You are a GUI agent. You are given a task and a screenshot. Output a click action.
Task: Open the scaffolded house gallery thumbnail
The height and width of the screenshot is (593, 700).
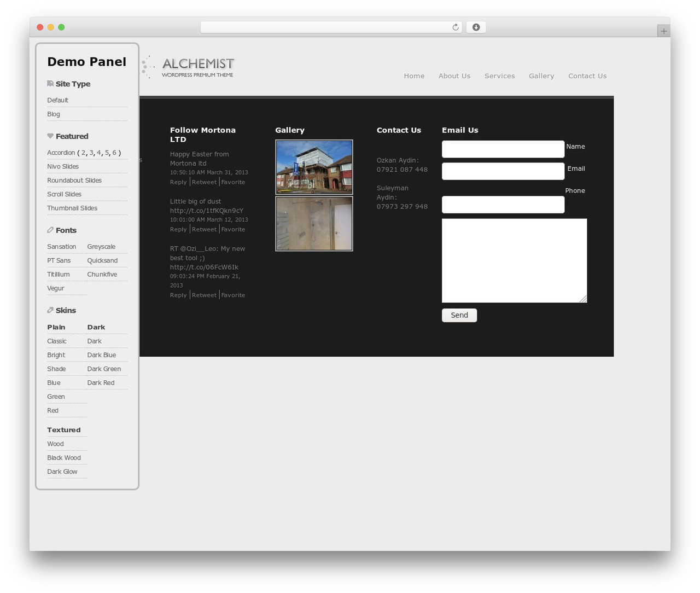[314, 167]
